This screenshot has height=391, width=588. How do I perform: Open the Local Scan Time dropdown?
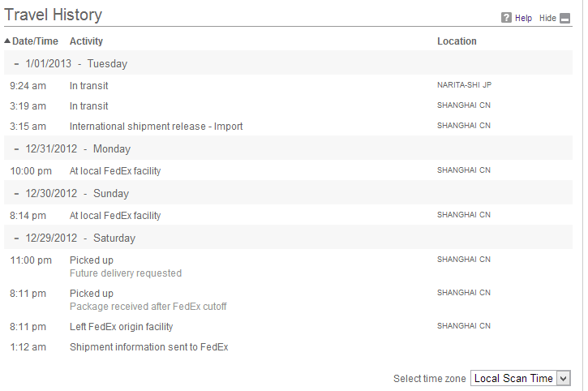[521, 378]
